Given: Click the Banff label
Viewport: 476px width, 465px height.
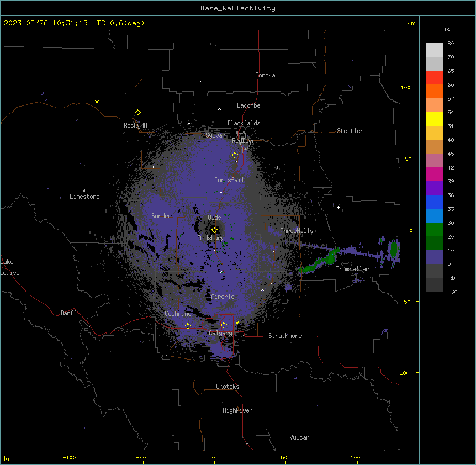Looking at the screenshot, I should [x=68, y=313].
